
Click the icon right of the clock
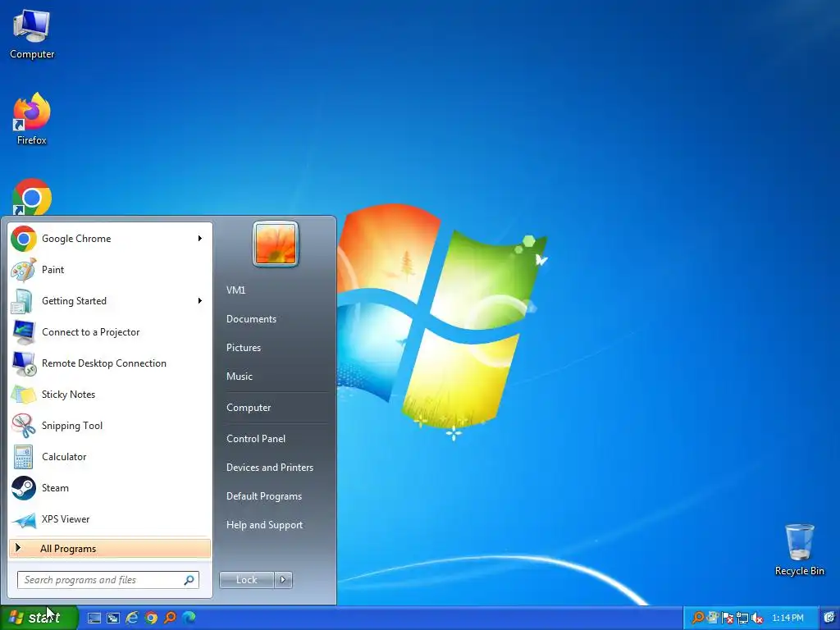click(x=829, y=618)
